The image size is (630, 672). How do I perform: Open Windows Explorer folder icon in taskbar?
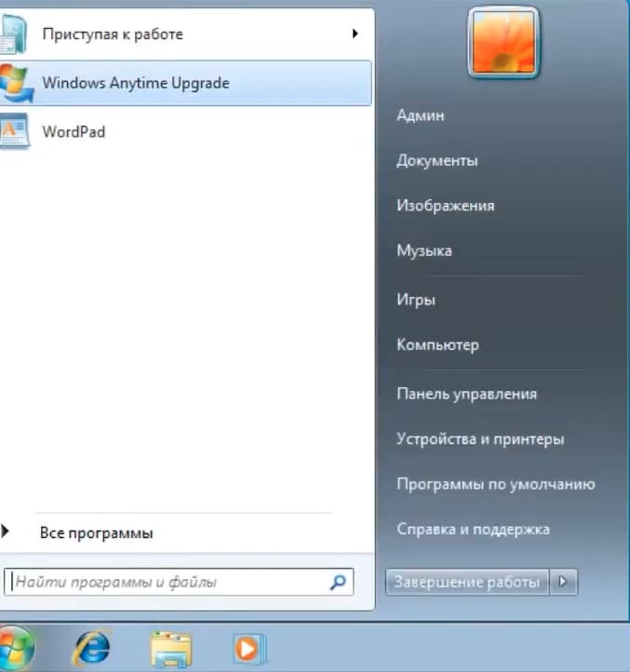(170, 649)
